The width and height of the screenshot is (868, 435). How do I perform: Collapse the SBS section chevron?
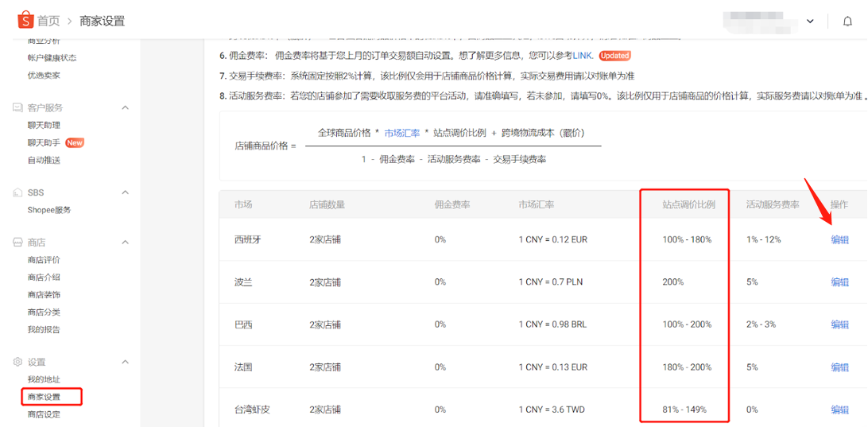click(x=126, y=192)
